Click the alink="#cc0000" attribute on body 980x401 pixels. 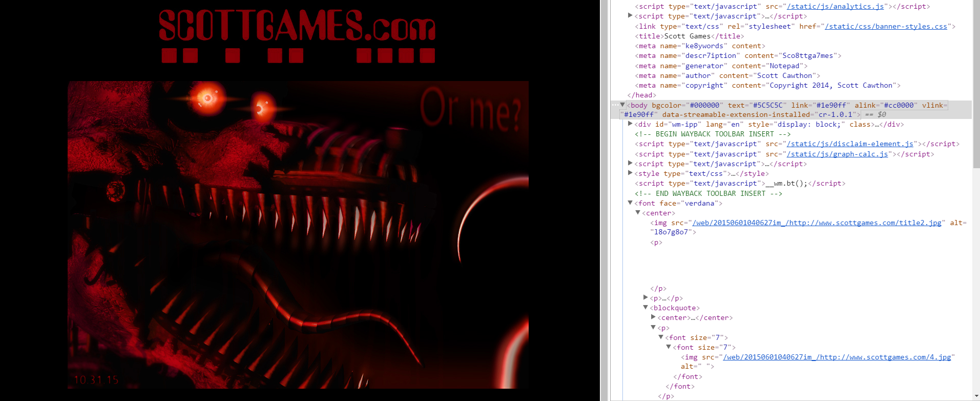[x=886, y=105]
